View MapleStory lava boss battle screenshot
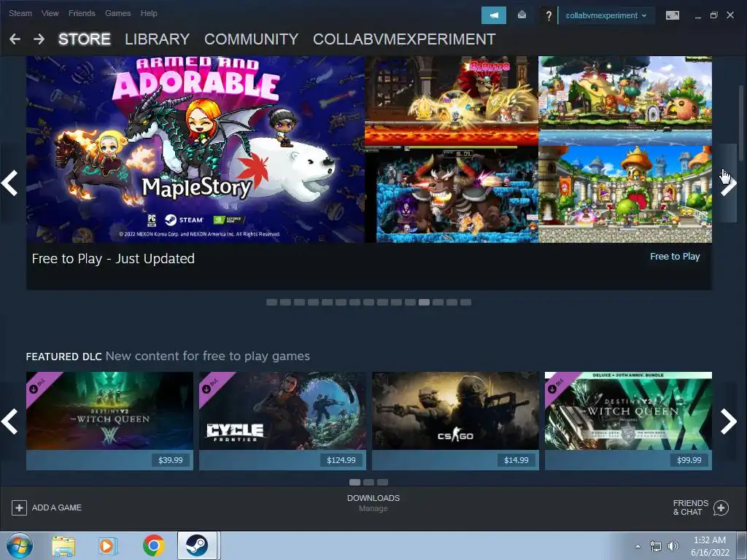The height and width of the screenshot is (560, 747). tap(451, 101)
